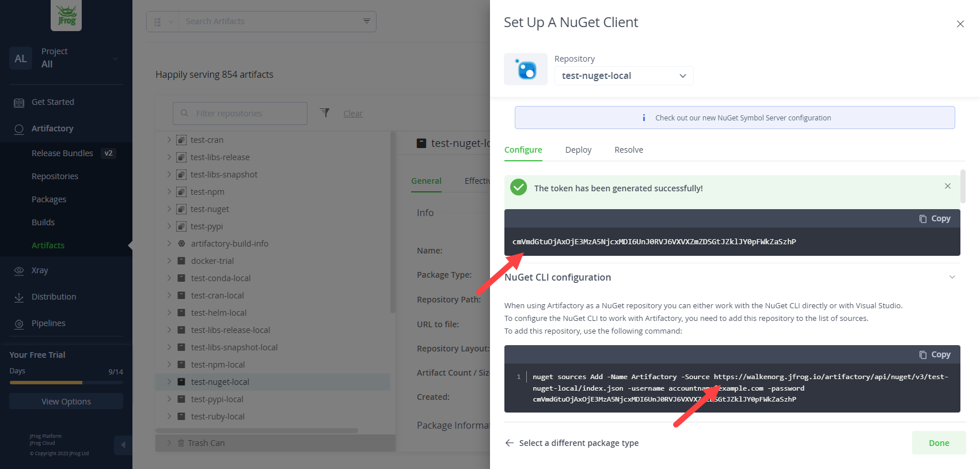
Task: Click the magnifier icon in Filter repositories
Action: coord(184,113)
